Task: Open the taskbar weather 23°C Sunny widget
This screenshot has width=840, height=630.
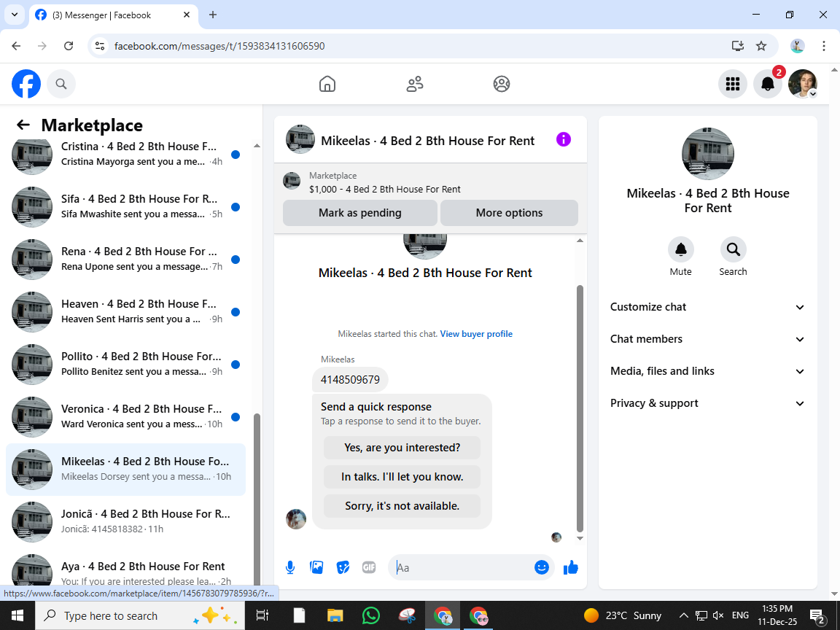Action: coord(623,615)
